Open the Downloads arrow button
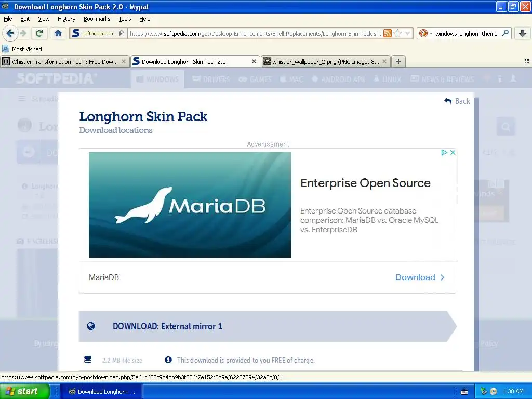The height and width of the screenshot is (399, 532). (523, 33)
